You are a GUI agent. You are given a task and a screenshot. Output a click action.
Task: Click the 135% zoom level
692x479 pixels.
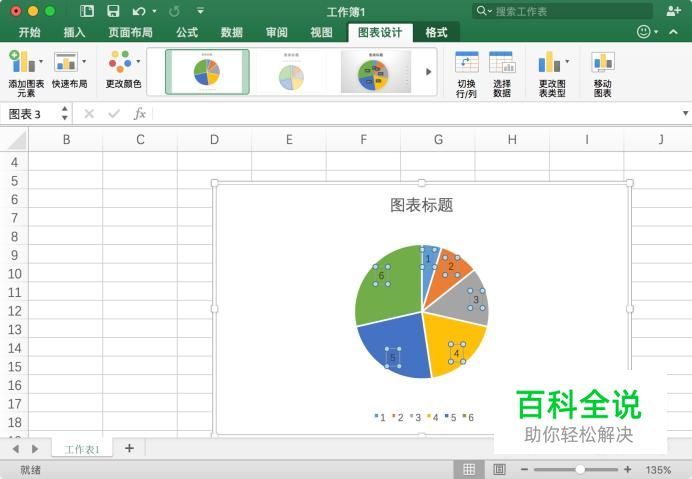click(658, 470)
